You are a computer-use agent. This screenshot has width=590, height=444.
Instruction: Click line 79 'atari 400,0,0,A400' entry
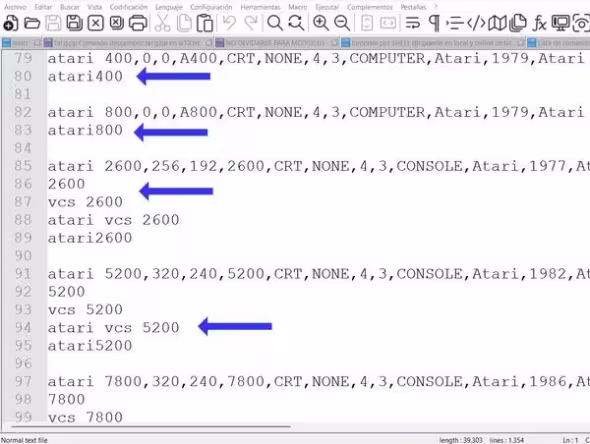316,59
